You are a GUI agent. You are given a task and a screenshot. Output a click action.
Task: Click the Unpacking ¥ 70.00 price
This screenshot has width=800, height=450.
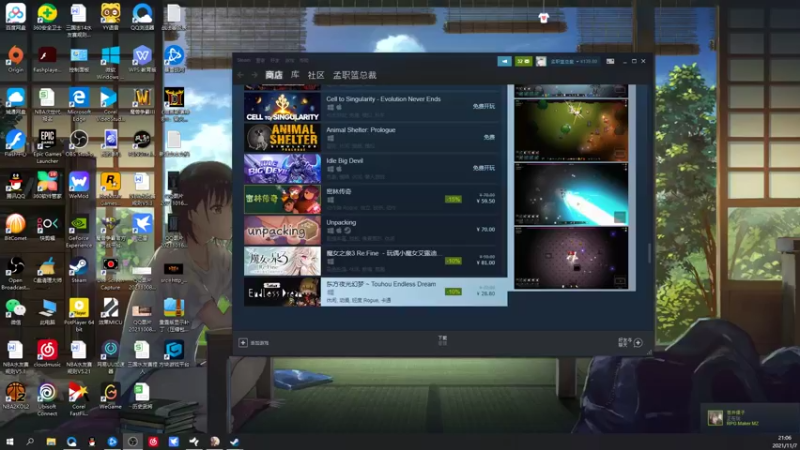coord(485,230)
